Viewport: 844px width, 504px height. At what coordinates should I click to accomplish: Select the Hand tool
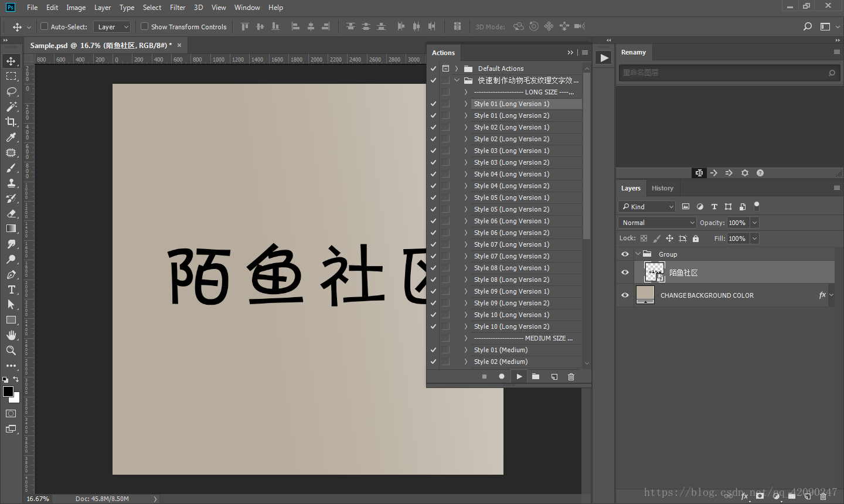(x=11, y=335)
